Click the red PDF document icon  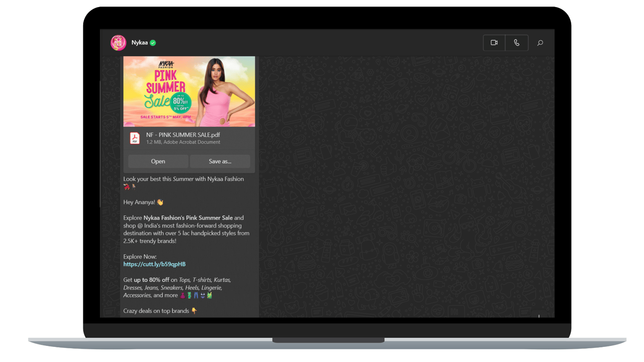135,138
